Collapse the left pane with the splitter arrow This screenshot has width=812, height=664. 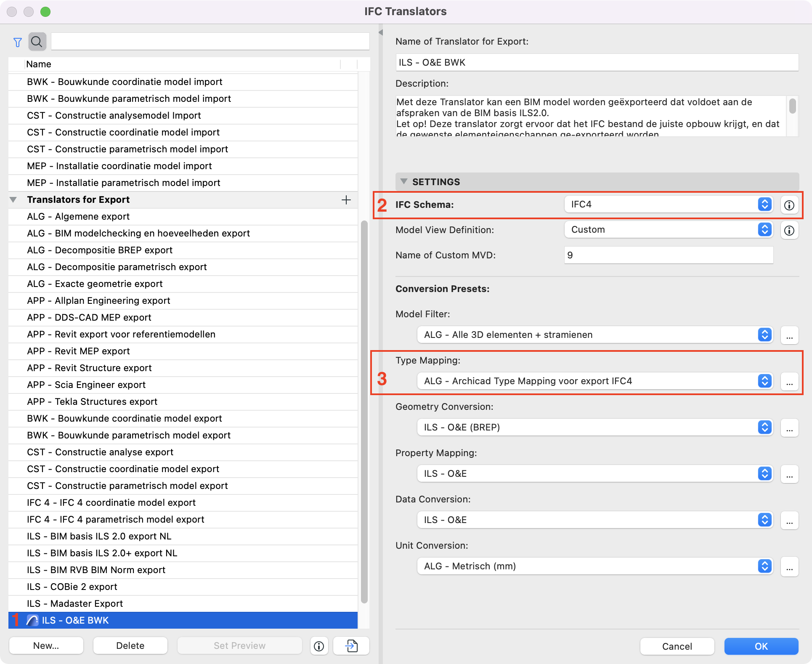381,32
